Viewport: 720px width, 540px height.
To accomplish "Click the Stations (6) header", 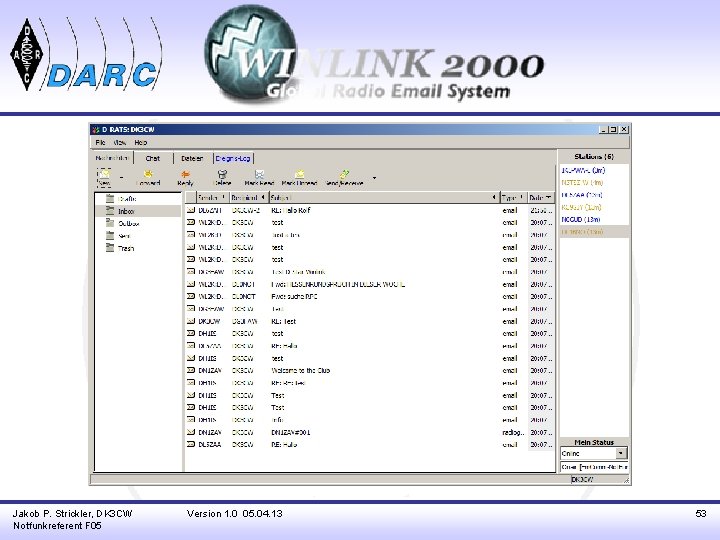I will (594, 157).
